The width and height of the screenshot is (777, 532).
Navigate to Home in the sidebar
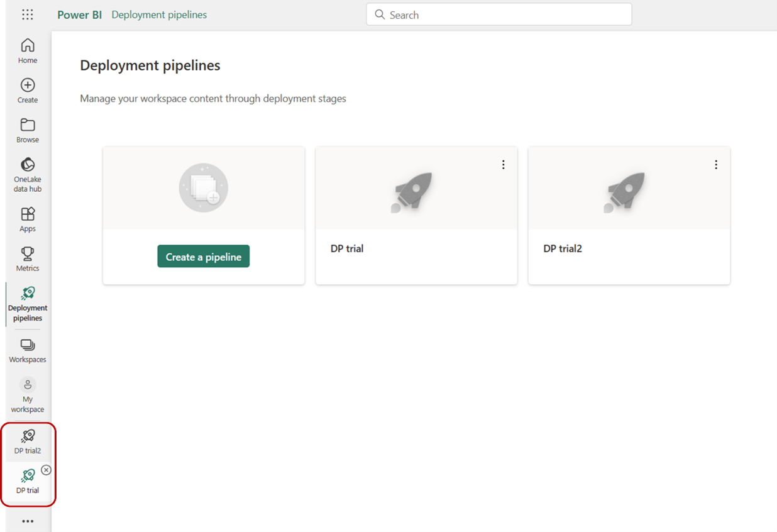[27, 50]
